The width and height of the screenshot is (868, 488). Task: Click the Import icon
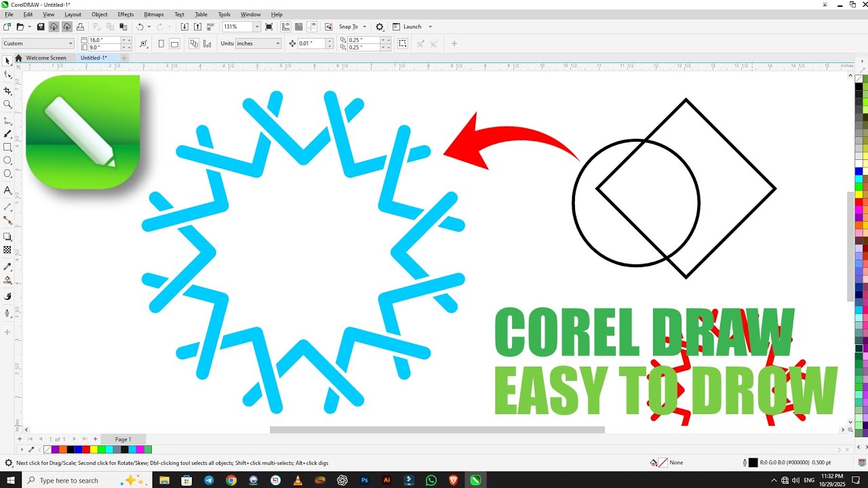tap(184, 27)
